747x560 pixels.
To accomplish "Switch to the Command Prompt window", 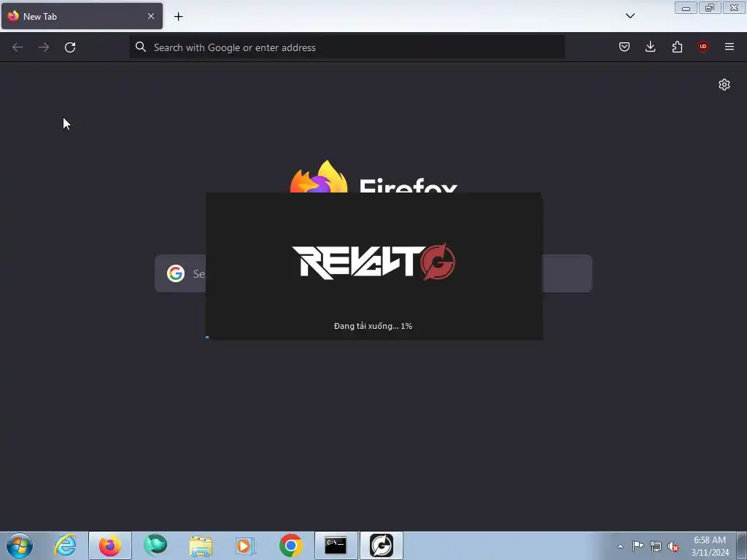I will tap(336, 545).
